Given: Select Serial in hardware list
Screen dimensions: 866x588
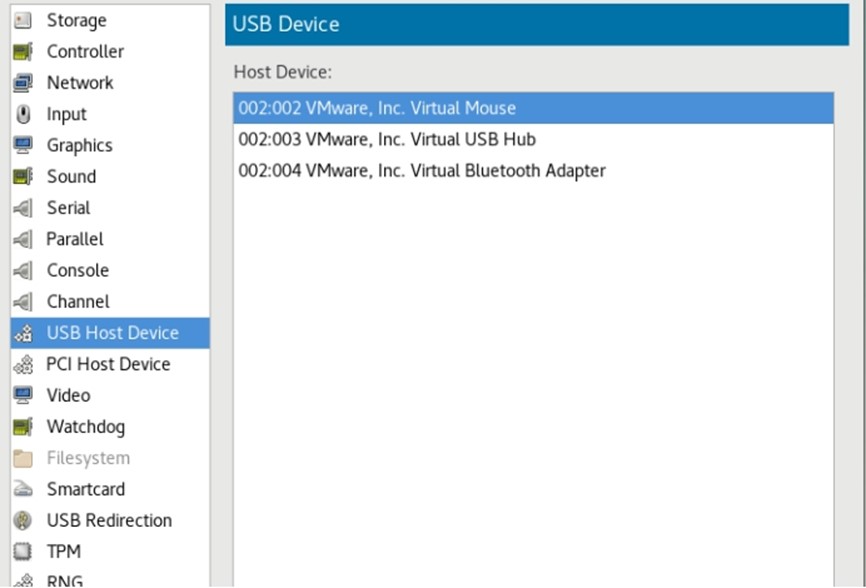Looking at the screenshot, I should point(68,208).
